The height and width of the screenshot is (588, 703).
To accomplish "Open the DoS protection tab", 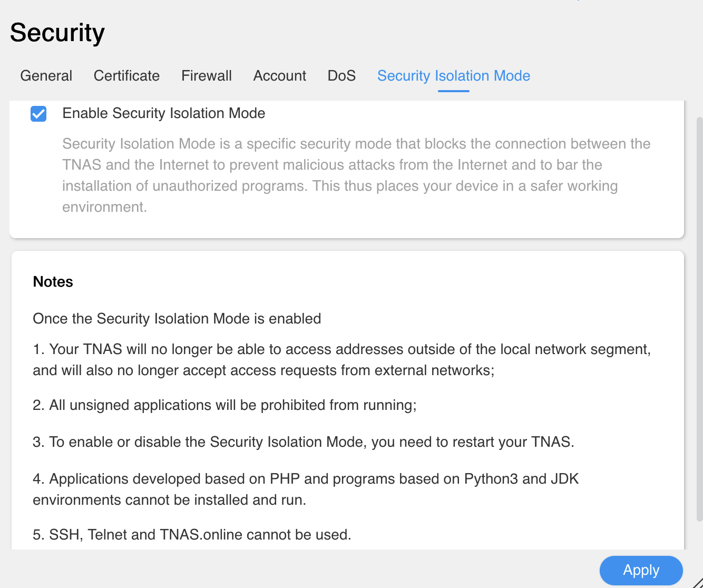I will 341,76.
